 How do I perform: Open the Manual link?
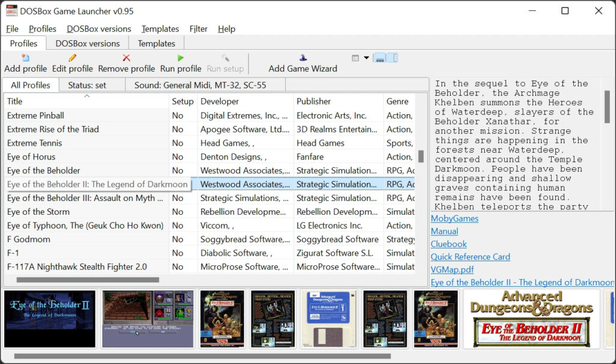[443, 230]
